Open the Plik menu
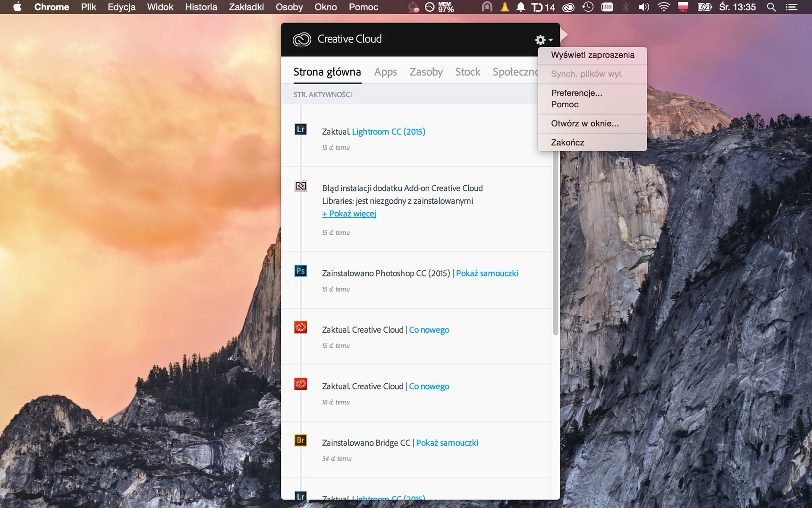 [x=88, y=7]
